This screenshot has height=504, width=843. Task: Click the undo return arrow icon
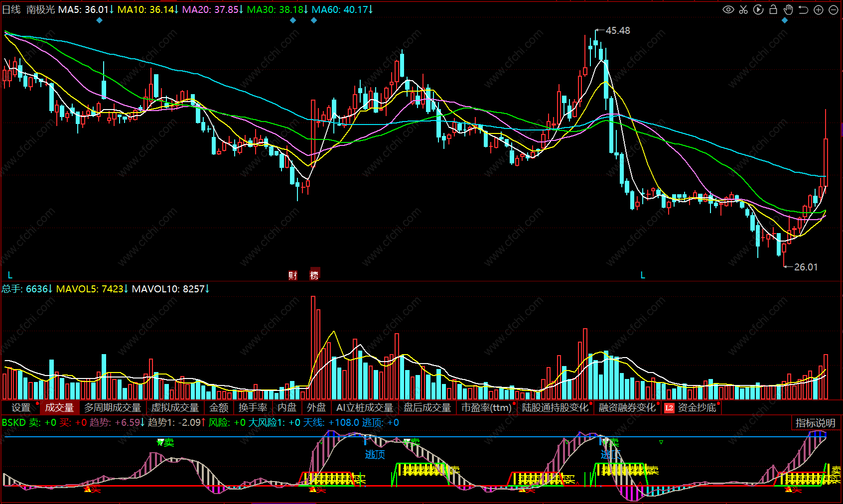803,9
